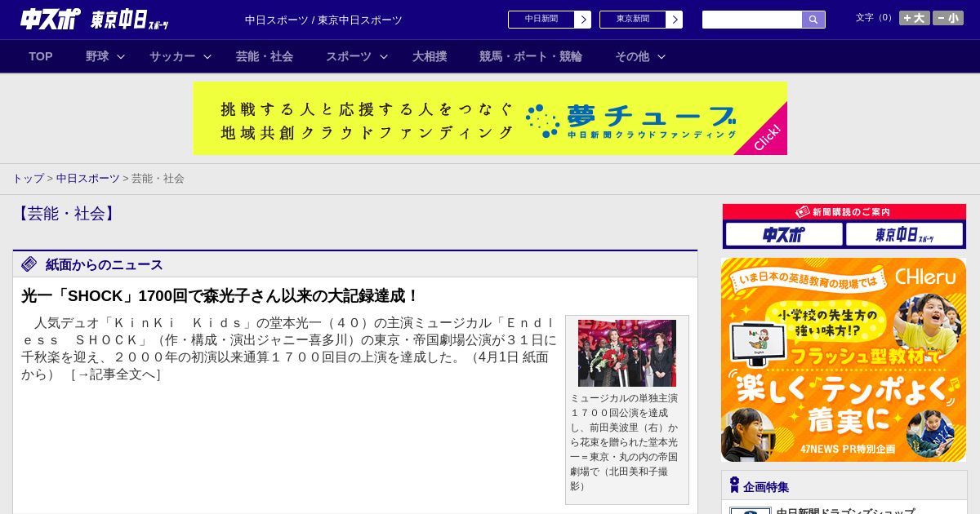Viewport: 980px width, 514px height.
Task: Open the 東京新聞 link button
Action: (632, 19)
